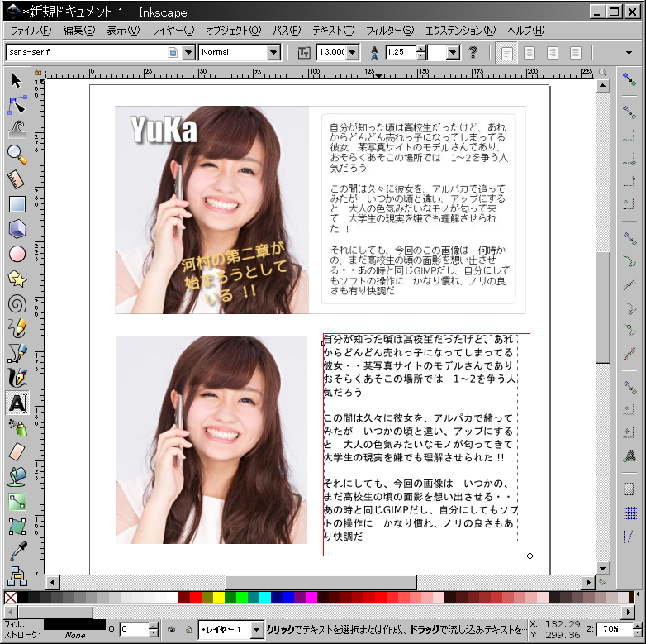Open the Normal font style dropdown
The height and width of the screenshot is (644, 646).
(274, 52)
